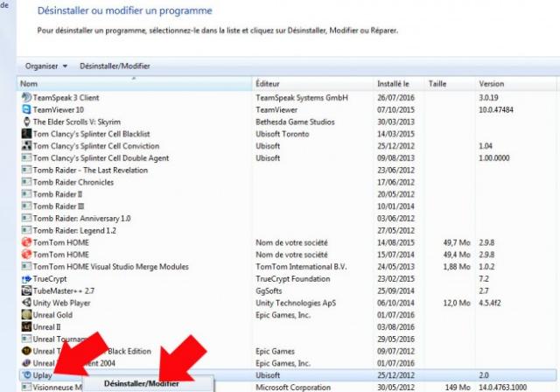Screen dimensions: 560x392
Task: Click the Uplay program icon
Action: (25, 374)
